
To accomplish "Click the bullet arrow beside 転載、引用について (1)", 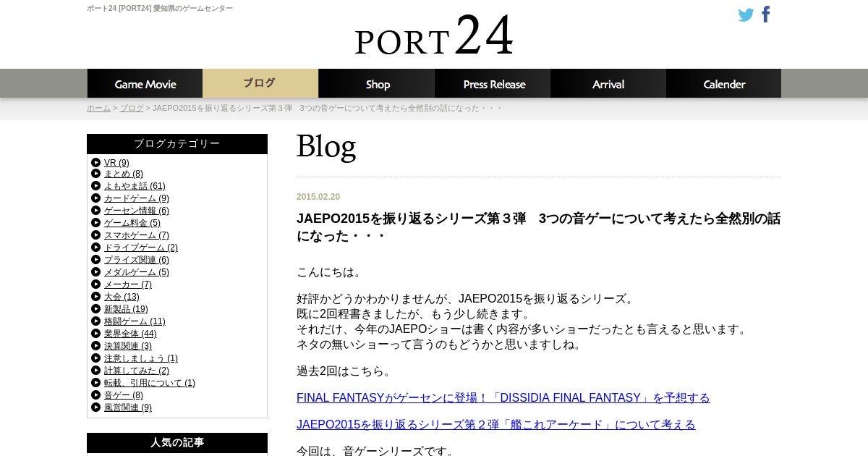I will point(95,383).
